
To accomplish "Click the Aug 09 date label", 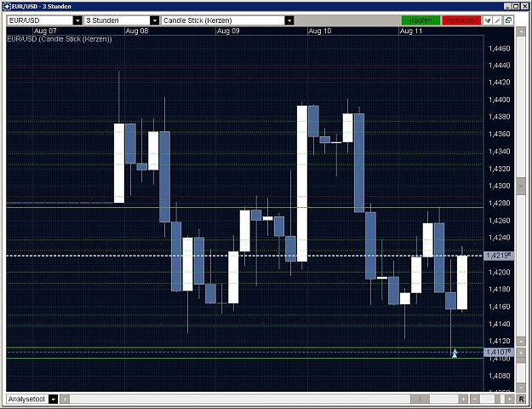I will click(228, 31).
